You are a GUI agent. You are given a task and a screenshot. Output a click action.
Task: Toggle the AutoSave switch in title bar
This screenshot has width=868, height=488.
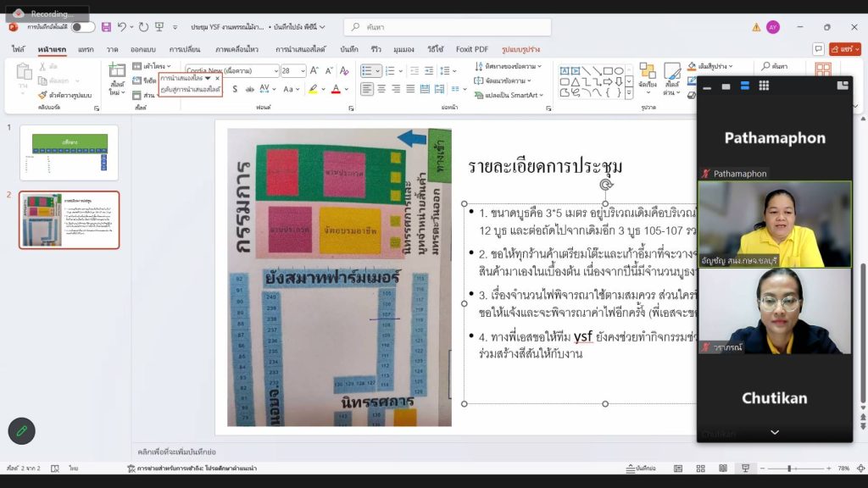tap(83, 27)
